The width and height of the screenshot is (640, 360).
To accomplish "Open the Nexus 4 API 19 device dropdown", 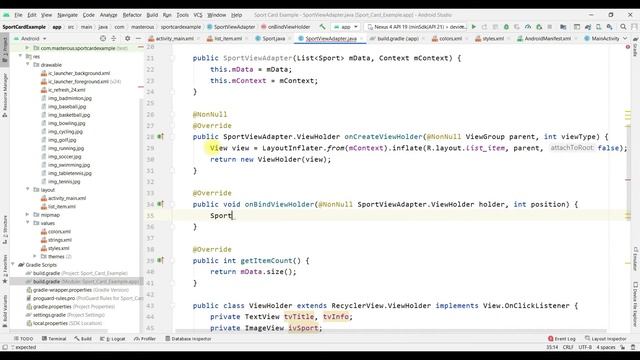I will pos(416,27).
